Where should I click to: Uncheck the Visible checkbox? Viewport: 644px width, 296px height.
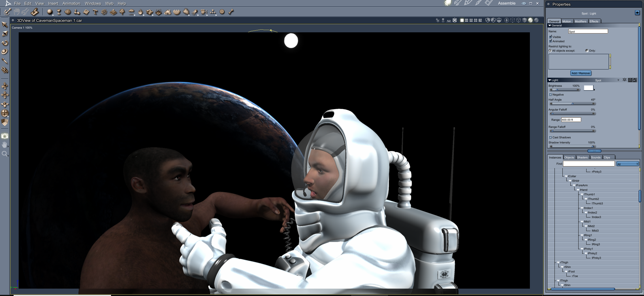551,37
